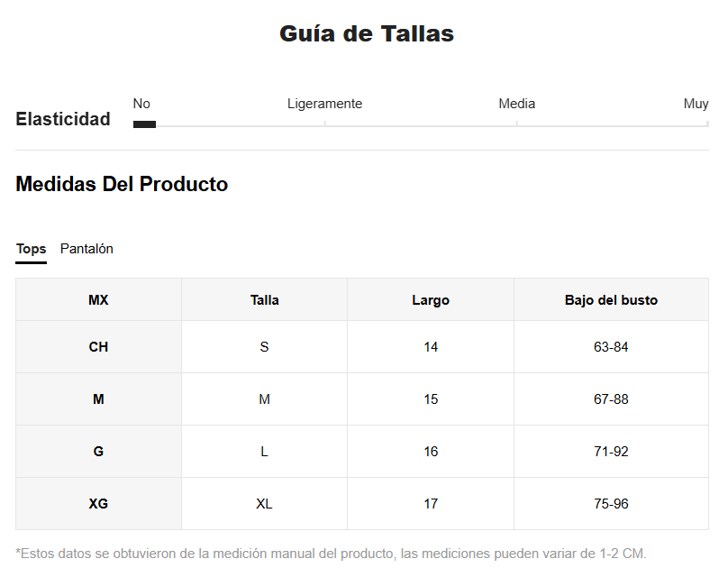
Task: Select the MX column header
Action: (x=98, y=300)
